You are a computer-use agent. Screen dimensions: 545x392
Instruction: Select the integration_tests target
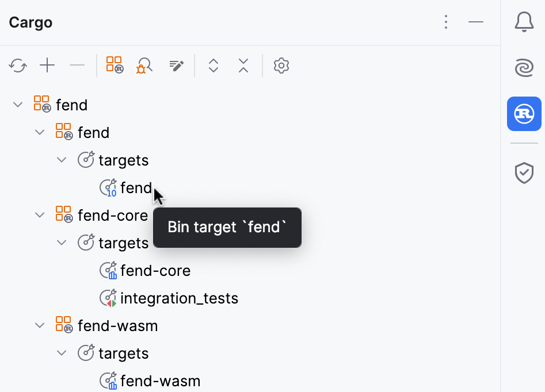tap(178, 298)
